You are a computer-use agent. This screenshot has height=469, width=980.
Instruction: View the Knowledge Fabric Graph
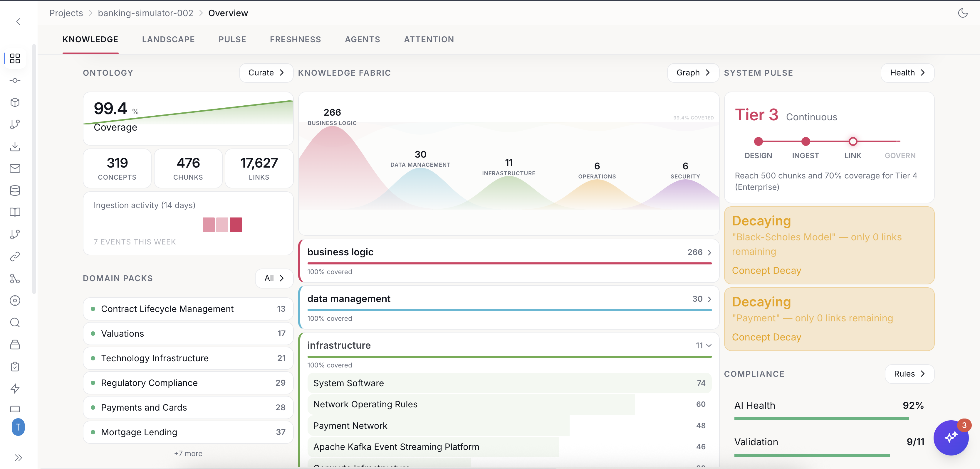click(692, 72)
